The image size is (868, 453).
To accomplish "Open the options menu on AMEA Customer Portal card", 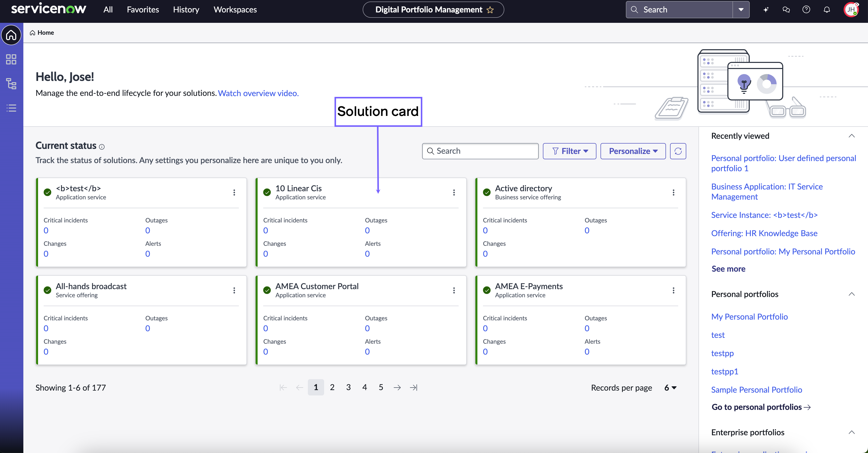I will pos(454,290).
